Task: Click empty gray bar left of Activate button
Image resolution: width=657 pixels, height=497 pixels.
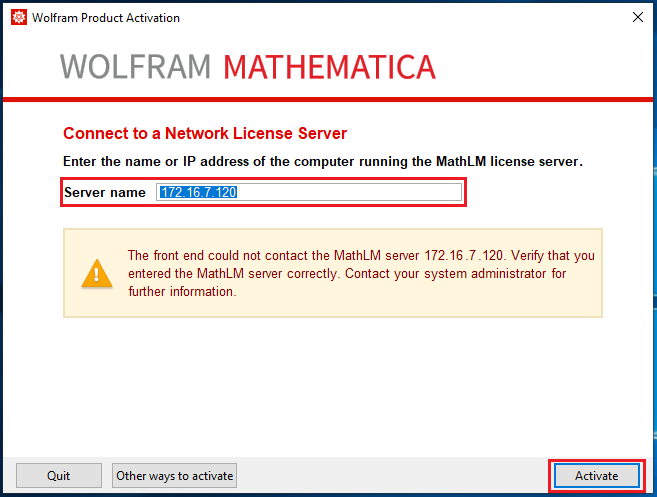Action: click(400, 476)
